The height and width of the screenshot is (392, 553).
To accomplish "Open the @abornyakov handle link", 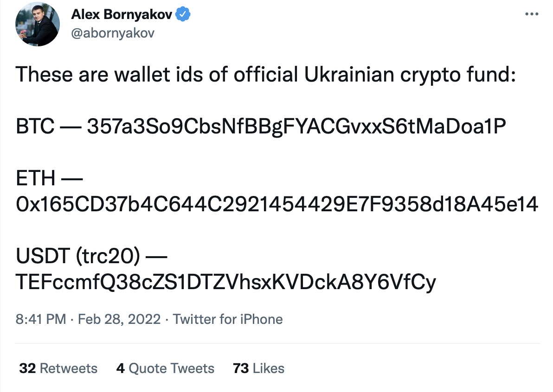I will 113,33.
